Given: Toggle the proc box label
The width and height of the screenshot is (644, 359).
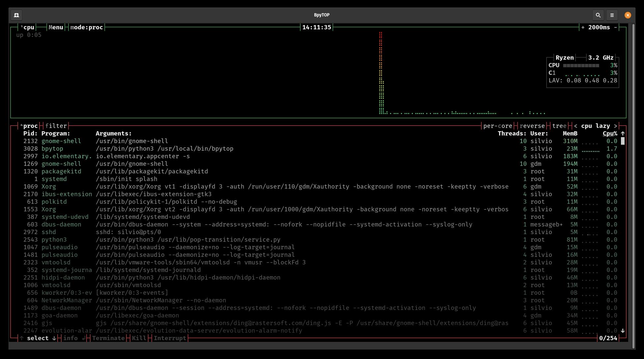Looking at the screenshot, I should click(29, 126).
